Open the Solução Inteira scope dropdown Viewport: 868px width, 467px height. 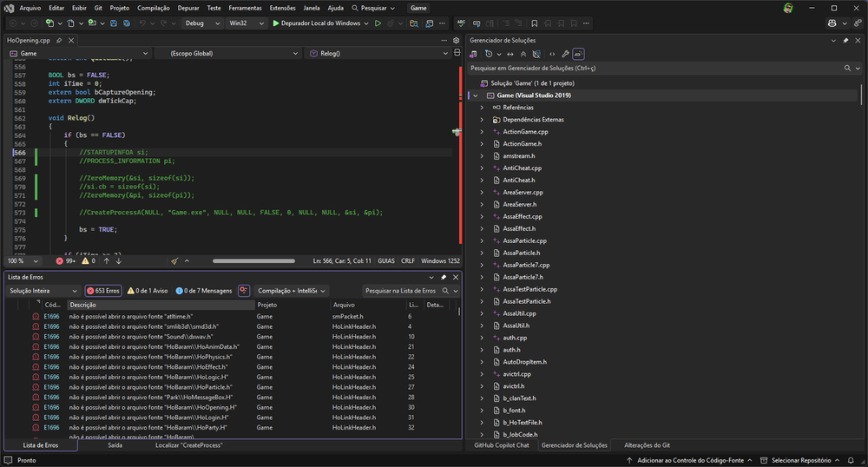pyautogui.click(x=42, y=291)
